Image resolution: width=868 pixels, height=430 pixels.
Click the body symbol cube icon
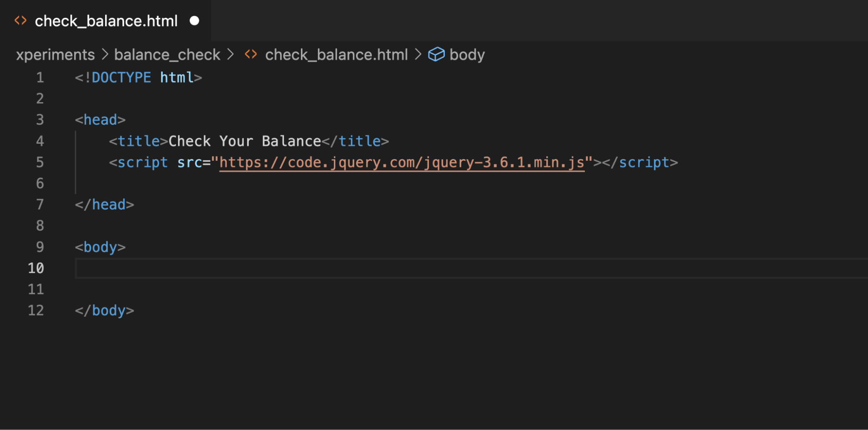coord(436,55)
